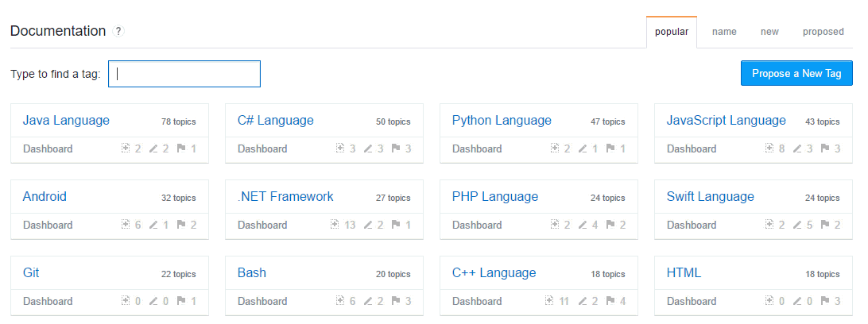Open Dashboard link in Python Language card
The width and height of the screenshot is (868, 324).
477,148
